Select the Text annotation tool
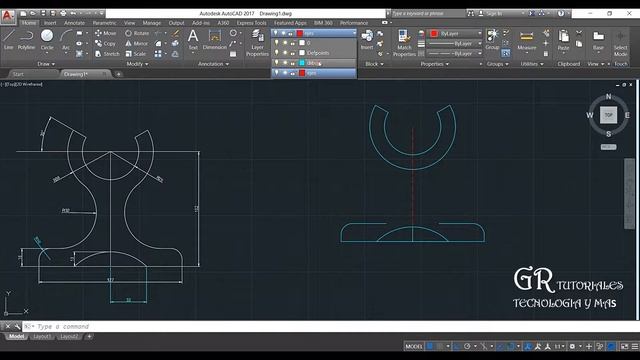 (x=193, y=40)
